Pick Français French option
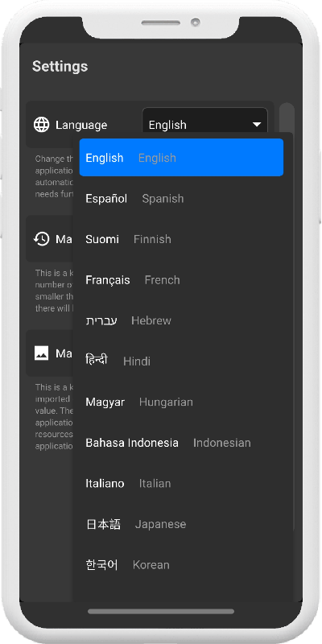Image resolution: width=322 pixels, height=644 pixels. [x=181, y=279]
